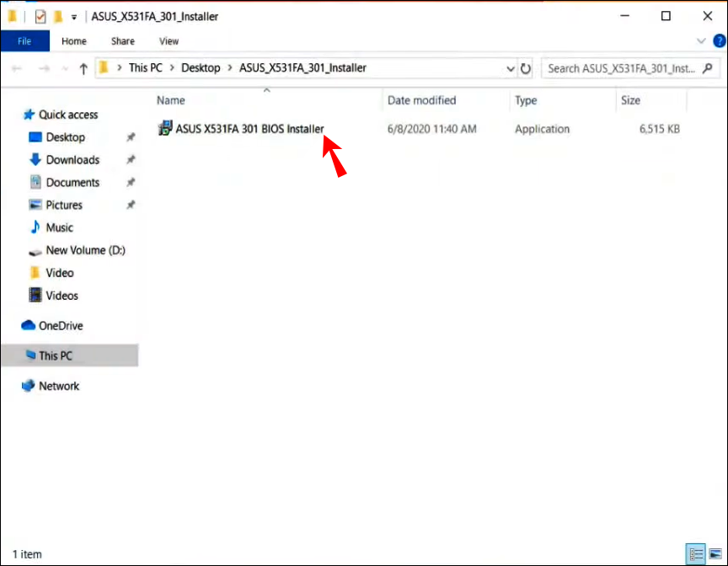Image resolution: width=728 pixels, height=566 pixels.
Task: Switch to details view layout
Action: click(x=695, y=554)
